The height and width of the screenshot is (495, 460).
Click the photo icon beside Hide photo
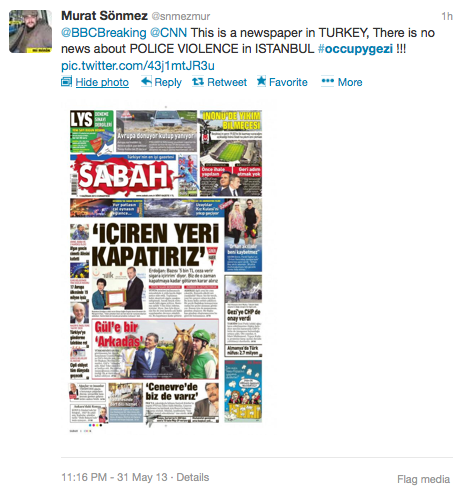pyautogui.click(x=66, y=82)
